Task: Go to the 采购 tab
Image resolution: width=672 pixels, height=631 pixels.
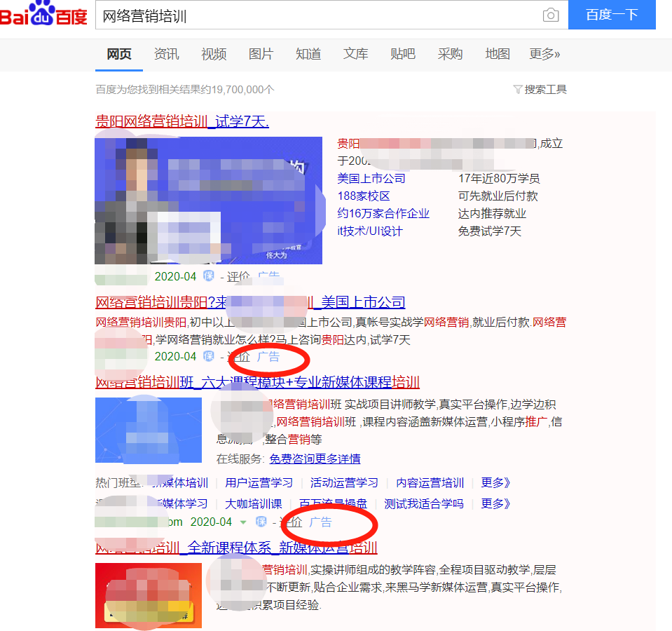Action: point(450,54)
